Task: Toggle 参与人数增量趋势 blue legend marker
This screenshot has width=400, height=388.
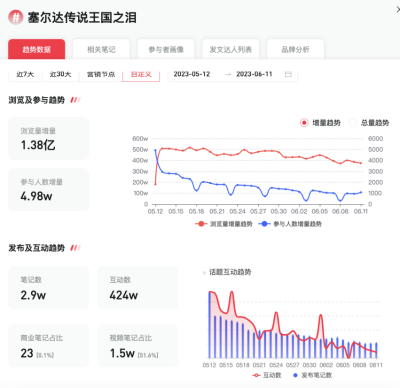Action: pos(264,224)
